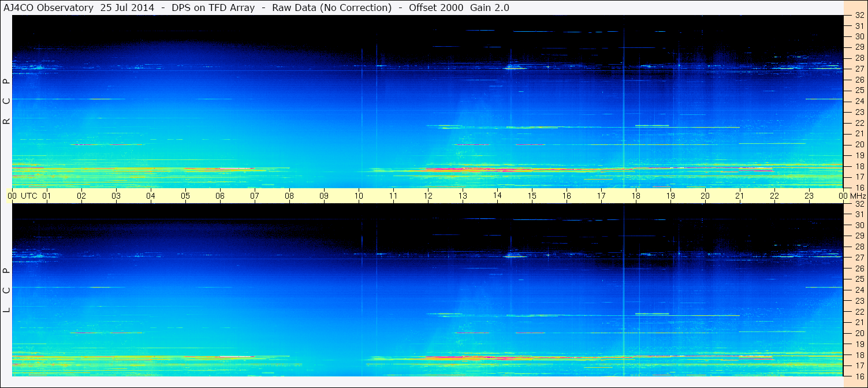This screenshot has height=388, width=868.
Task: Select 20 MHz label on lower LCP scale
Action: pyautogui.click(x=859, y=333)
